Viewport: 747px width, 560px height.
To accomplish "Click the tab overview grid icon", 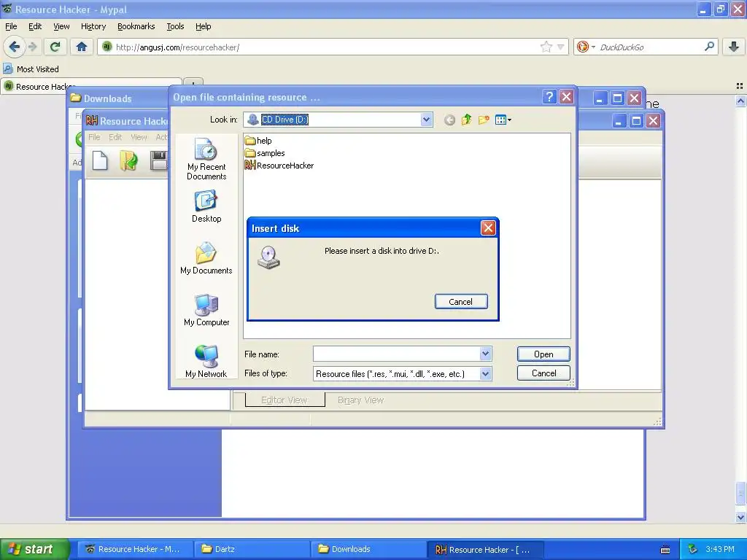I will (x=740, y=86).
